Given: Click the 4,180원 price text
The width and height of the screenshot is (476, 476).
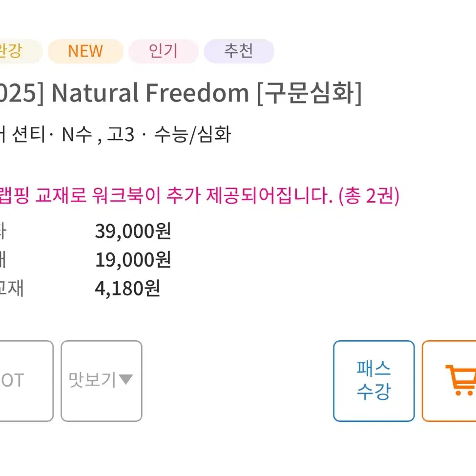Looking at the screenshot, I should 127,289.
